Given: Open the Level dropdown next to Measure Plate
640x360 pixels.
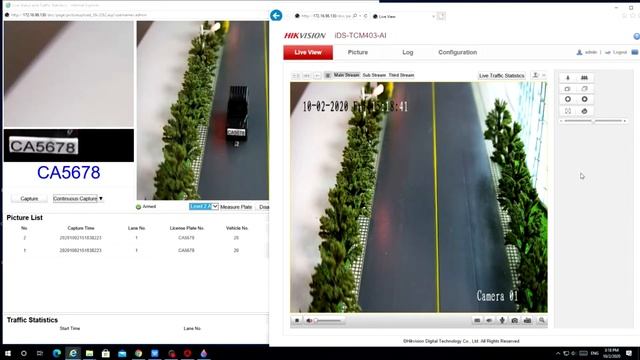Looking at the screenshot, I should [204, 207].
